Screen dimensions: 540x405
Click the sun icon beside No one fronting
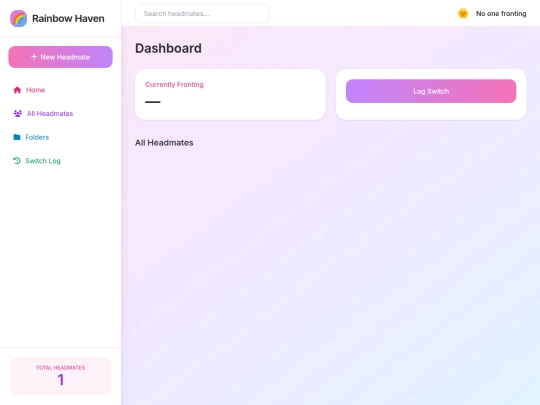click(463, 14)
